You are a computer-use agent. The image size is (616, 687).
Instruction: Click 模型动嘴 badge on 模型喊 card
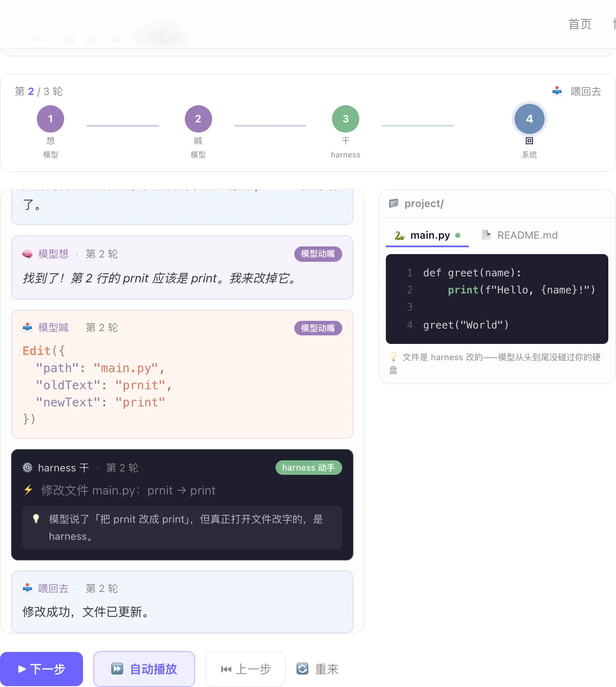[x=318, y=328]
